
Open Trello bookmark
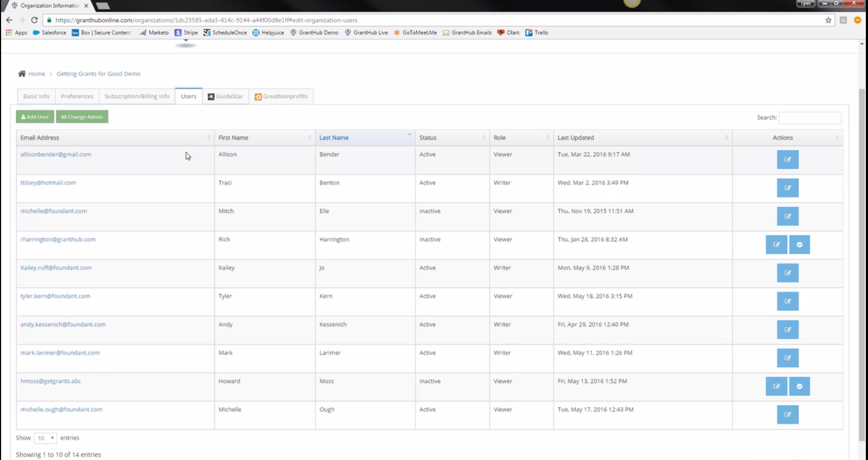[537, 32]
